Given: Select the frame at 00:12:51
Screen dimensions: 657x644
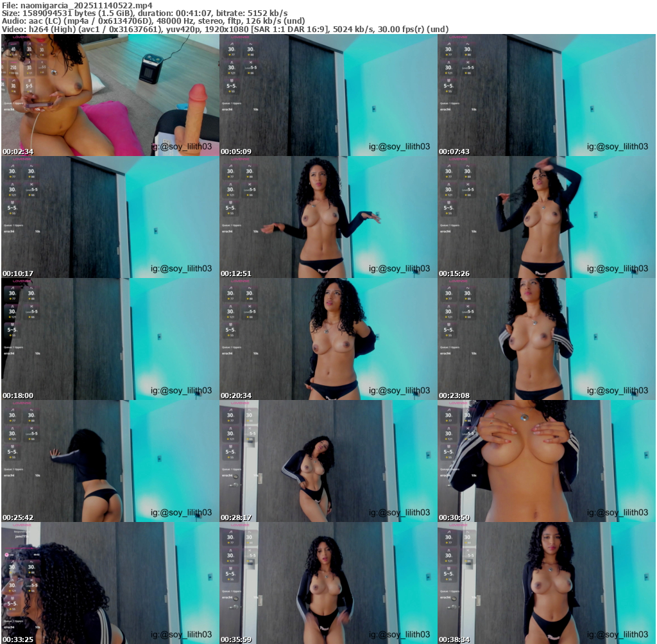Looking at the screenshot, I should pyautogui.click(x=328, y=217).
